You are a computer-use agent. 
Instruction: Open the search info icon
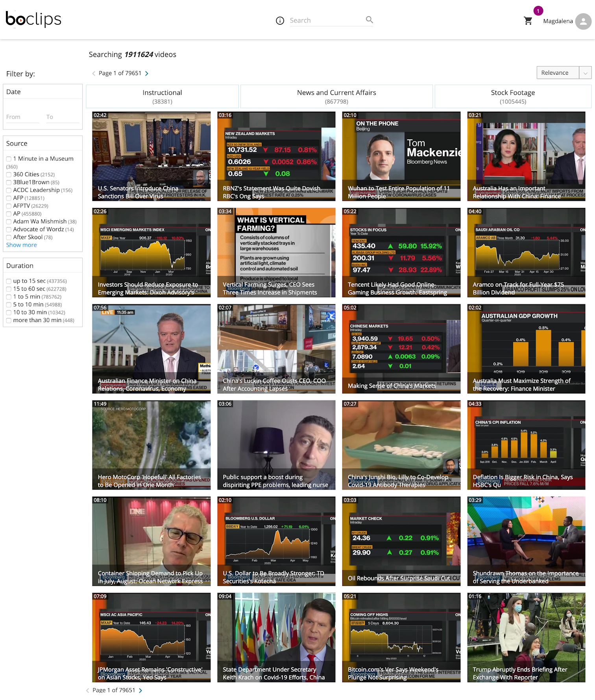(x=280, y=21)
